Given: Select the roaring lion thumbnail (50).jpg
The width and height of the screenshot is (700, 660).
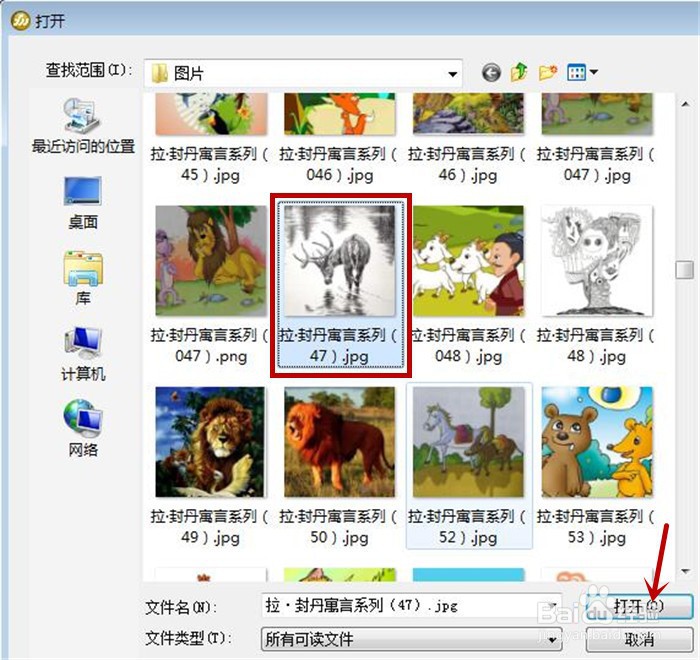Looking at the screenshot, I should point(339,442).
